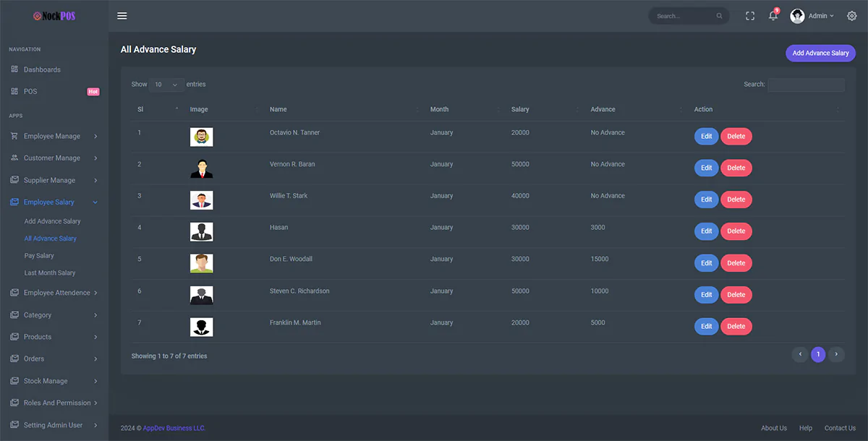The height and width of the screenshot is (441, 868).
Task: Click Octavio N. Tanner's profile image
Action: pos(201,137)
